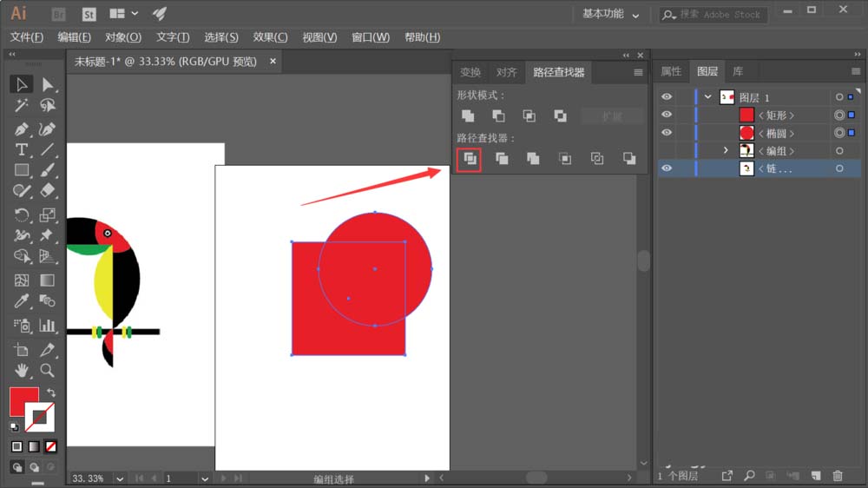Expand the 编组 group in layers
The image size is (868, 488).
click(x=726, y=150)
